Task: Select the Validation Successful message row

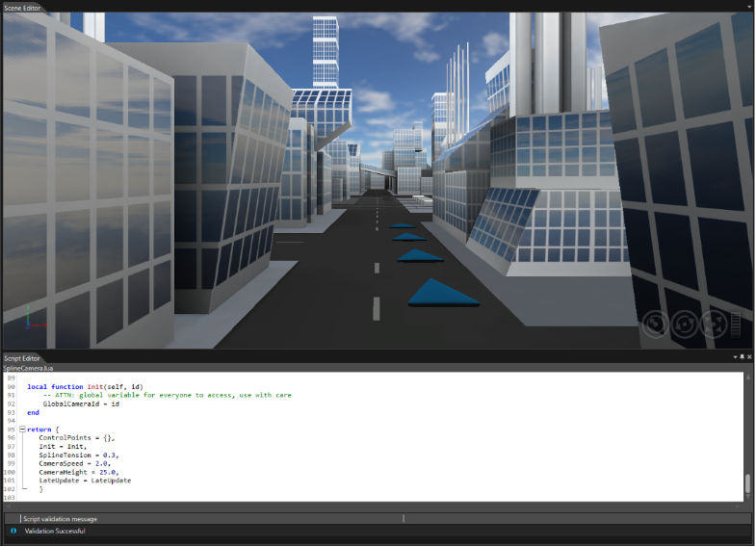Action: click(378, 531)
